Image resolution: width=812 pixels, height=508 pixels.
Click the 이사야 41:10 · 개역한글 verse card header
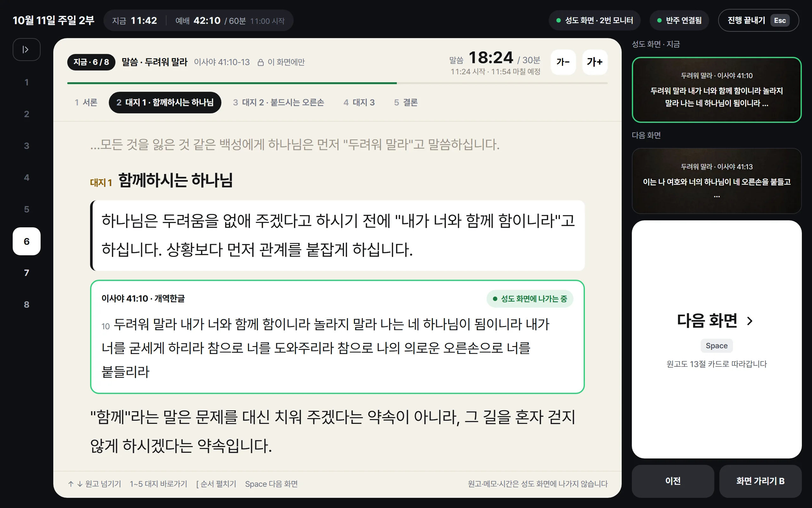point(143,299)
